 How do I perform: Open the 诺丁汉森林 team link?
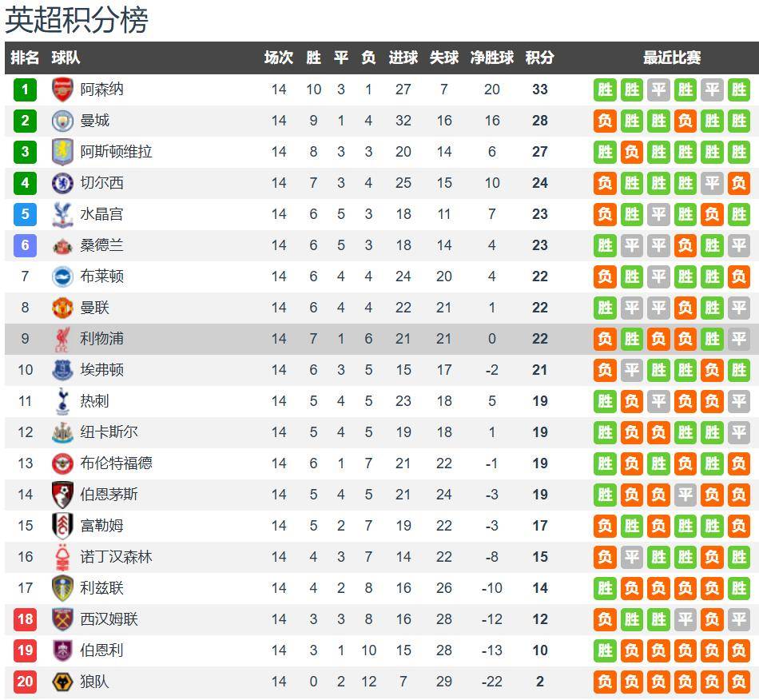[x=116, y=557]
